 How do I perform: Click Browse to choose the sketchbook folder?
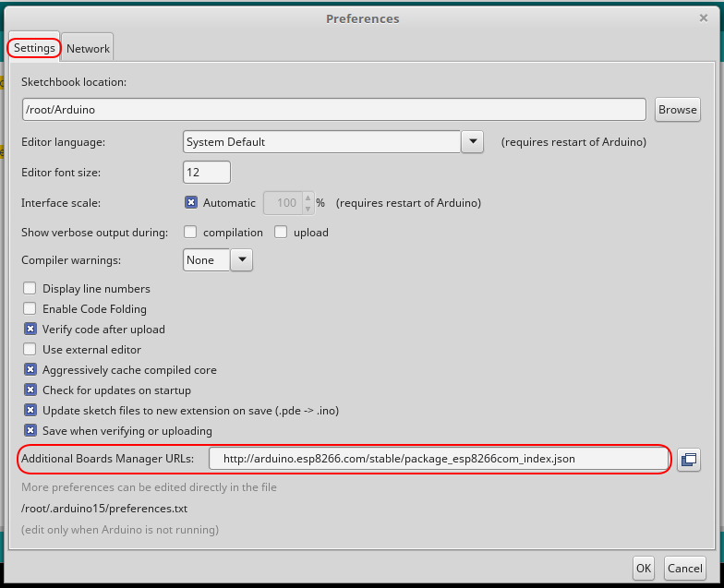pos(678,109)
